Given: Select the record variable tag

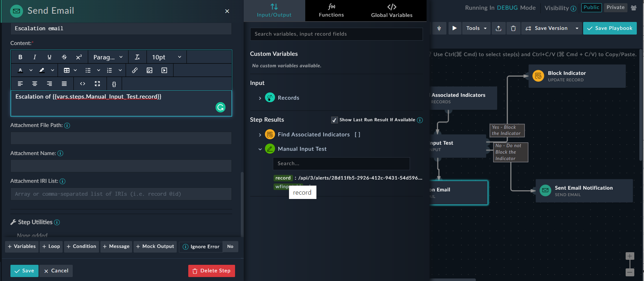Looking at the screenshot, I should tap(283, 178).
